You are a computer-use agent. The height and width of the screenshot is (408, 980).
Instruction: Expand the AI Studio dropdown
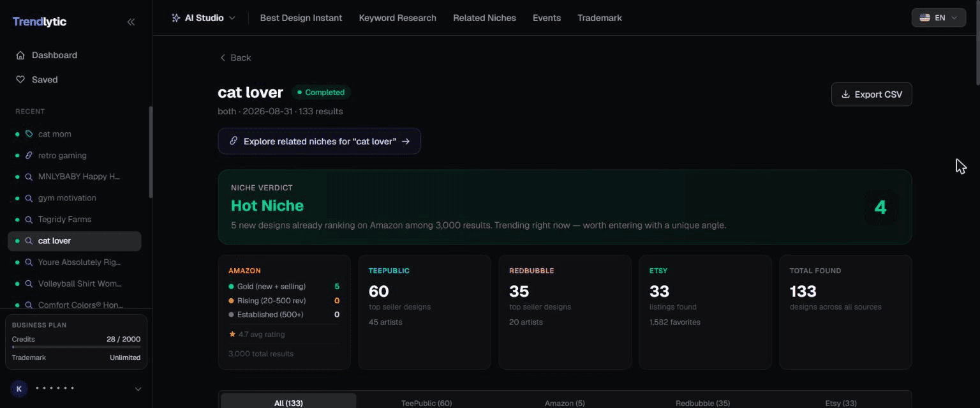point(204,18)
